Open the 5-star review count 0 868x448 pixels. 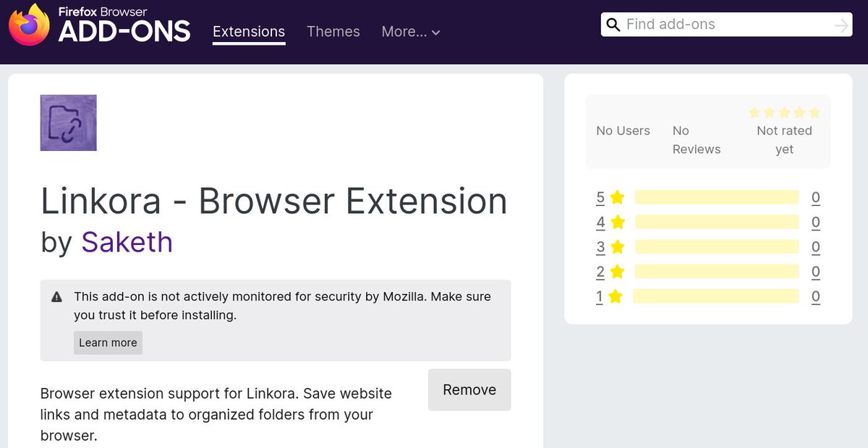816,197
